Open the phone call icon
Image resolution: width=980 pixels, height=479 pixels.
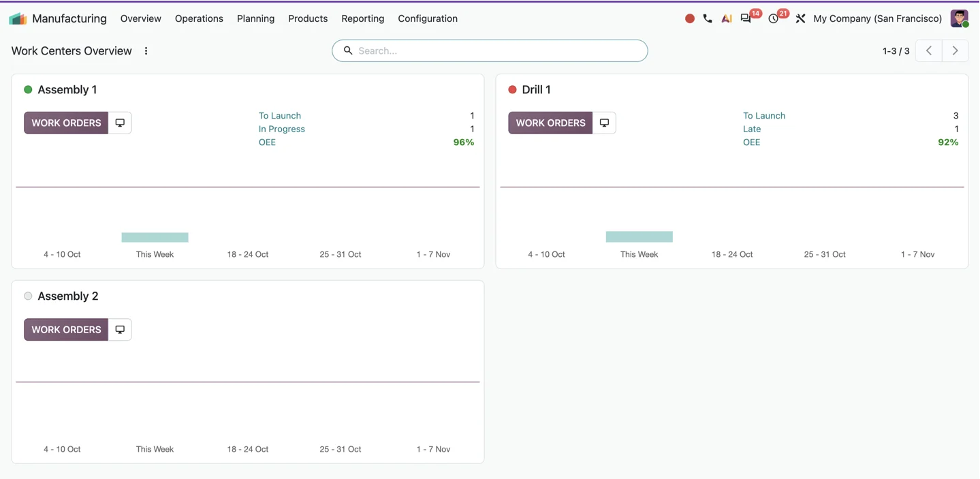click(708, 19)
